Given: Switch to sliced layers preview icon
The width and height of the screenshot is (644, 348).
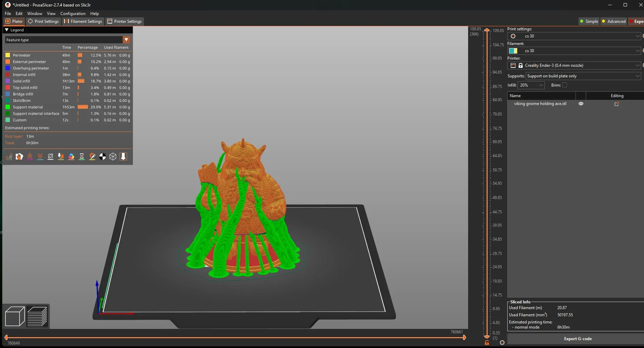Looking at the screenshot, I should (x=37, y=316).
